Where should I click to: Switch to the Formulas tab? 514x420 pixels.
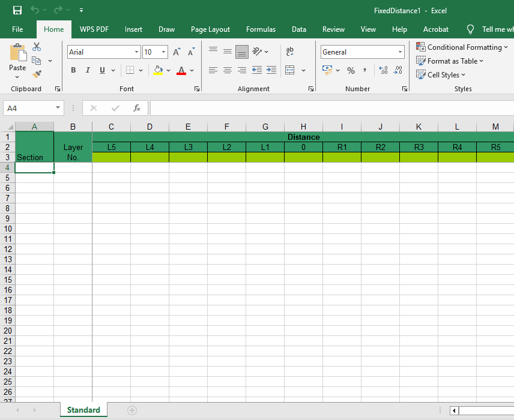pos(261,29)
